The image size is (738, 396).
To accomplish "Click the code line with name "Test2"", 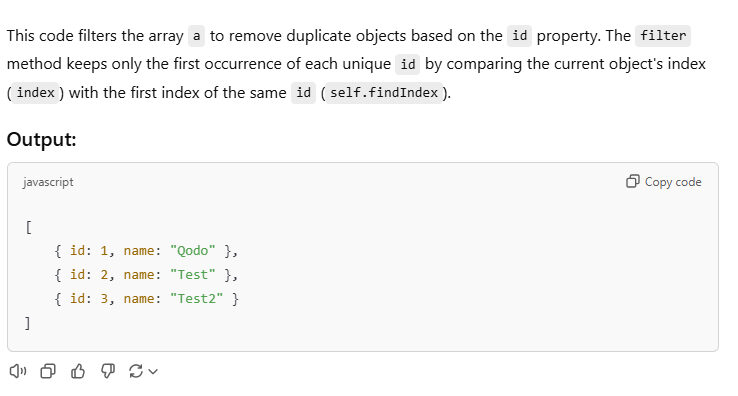I will coord(146,299).
